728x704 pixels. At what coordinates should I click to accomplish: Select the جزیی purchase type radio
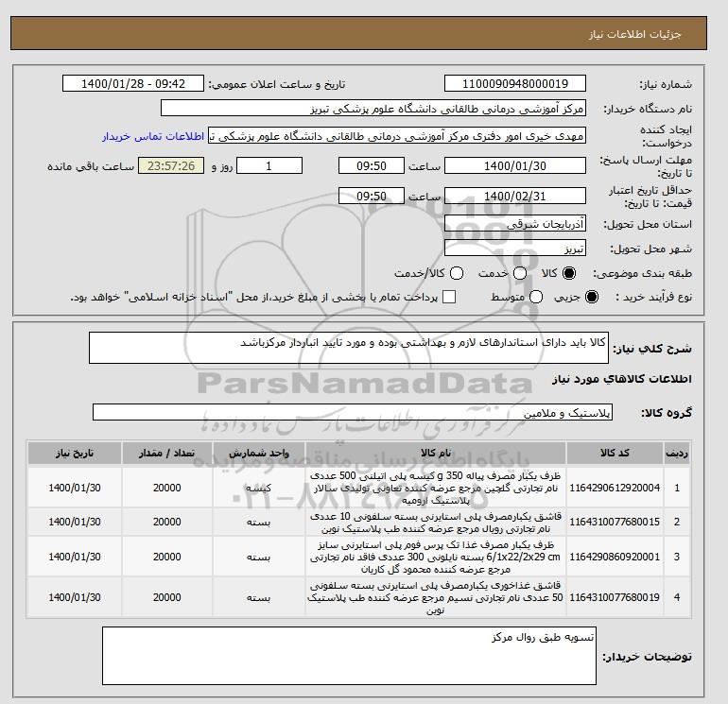pos(592,297)
